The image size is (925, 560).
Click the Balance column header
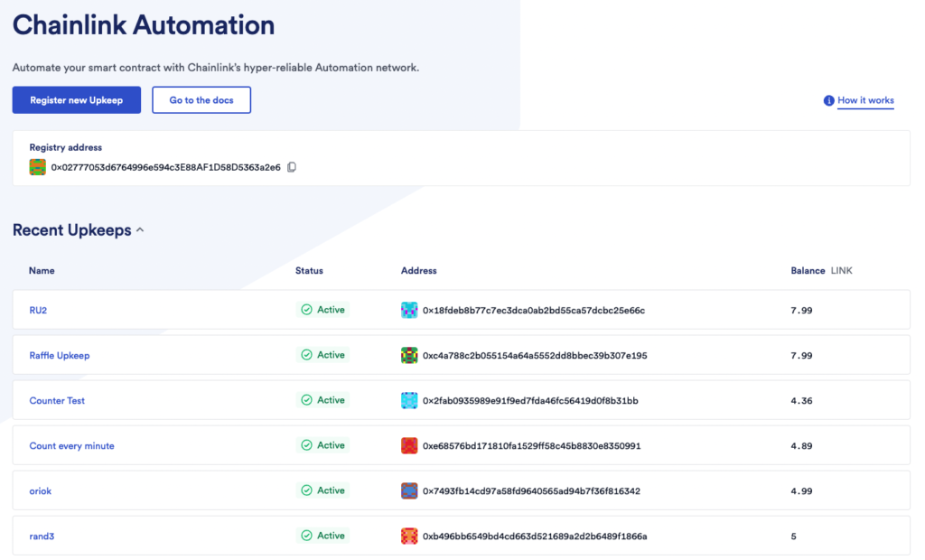[808, 271]
